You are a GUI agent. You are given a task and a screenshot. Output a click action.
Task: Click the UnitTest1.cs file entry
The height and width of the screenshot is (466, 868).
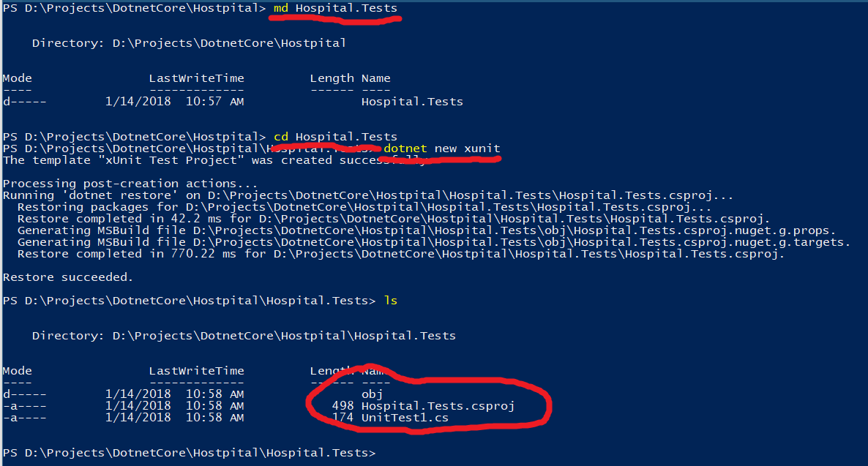pos(405,418)
